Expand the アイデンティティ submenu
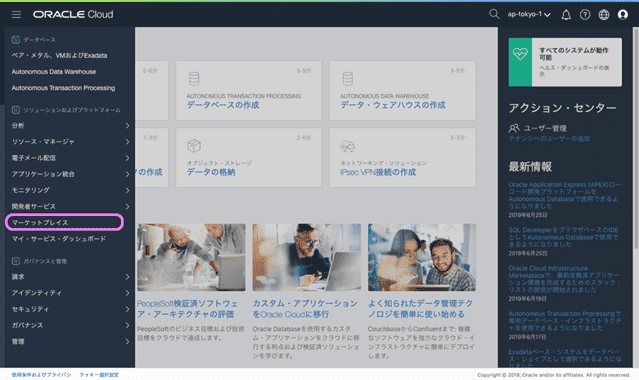 coord(70,293)
